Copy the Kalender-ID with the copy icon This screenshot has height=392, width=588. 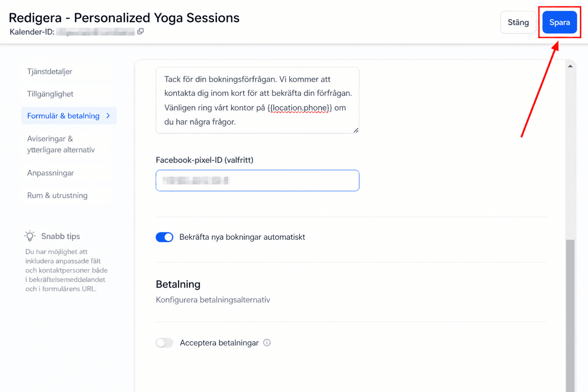pyautogui.click(x=140, y=32)
